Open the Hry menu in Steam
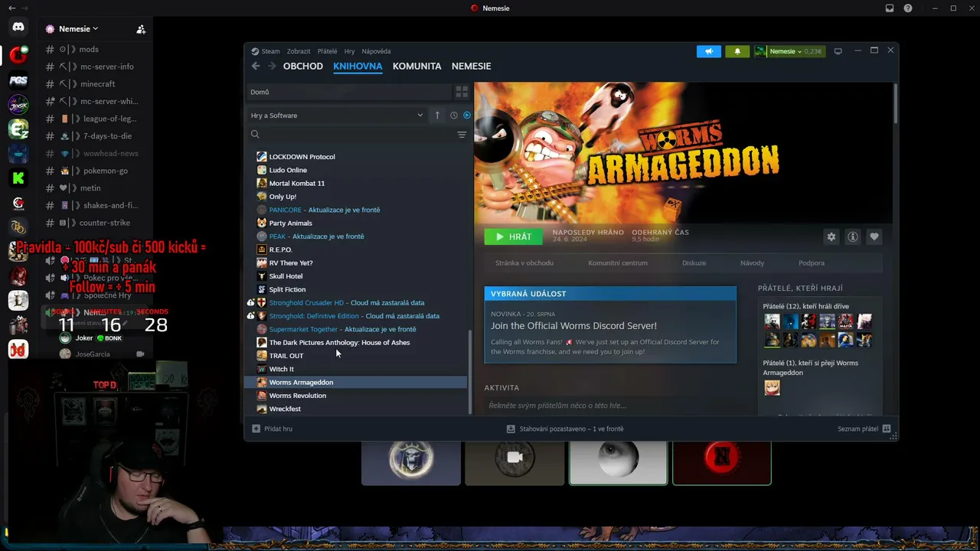The height and width of the screenshot is (551, 980). [349, 51]
